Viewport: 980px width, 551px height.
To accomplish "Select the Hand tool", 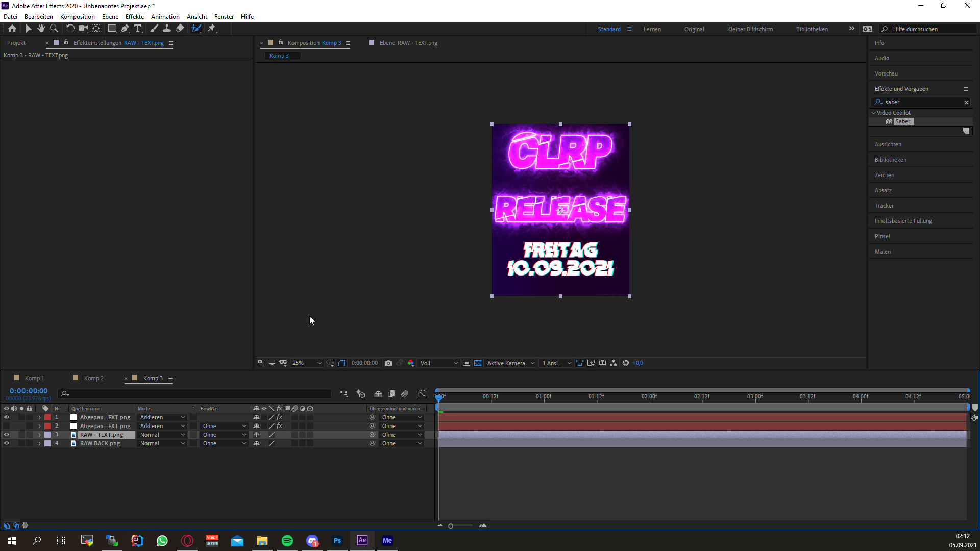I will pos(41,29).
